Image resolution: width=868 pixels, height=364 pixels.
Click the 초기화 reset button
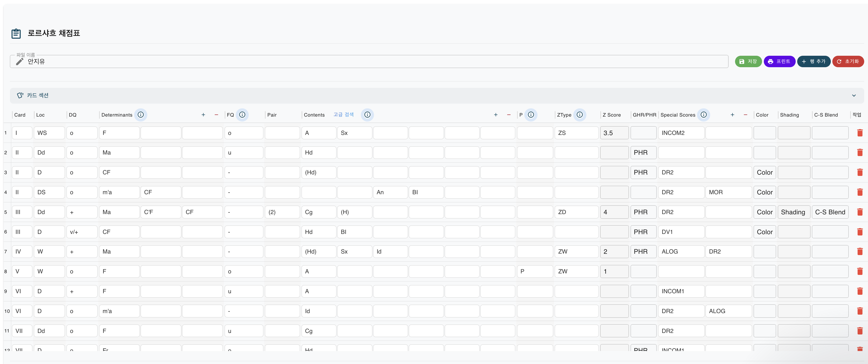click(x=848, y=62)
